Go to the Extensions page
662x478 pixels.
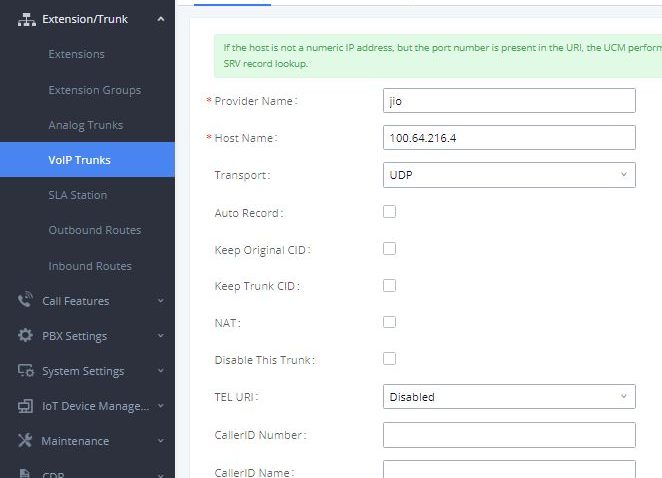[76, 54]
